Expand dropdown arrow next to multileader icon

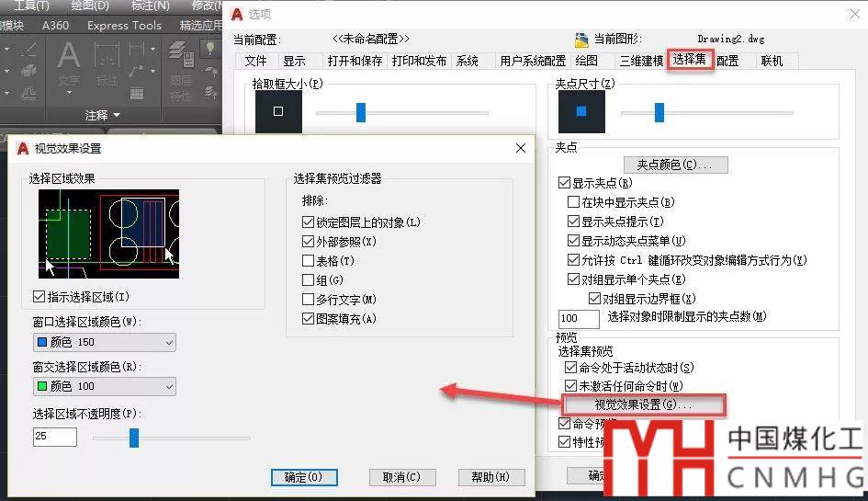click(152, 71)
